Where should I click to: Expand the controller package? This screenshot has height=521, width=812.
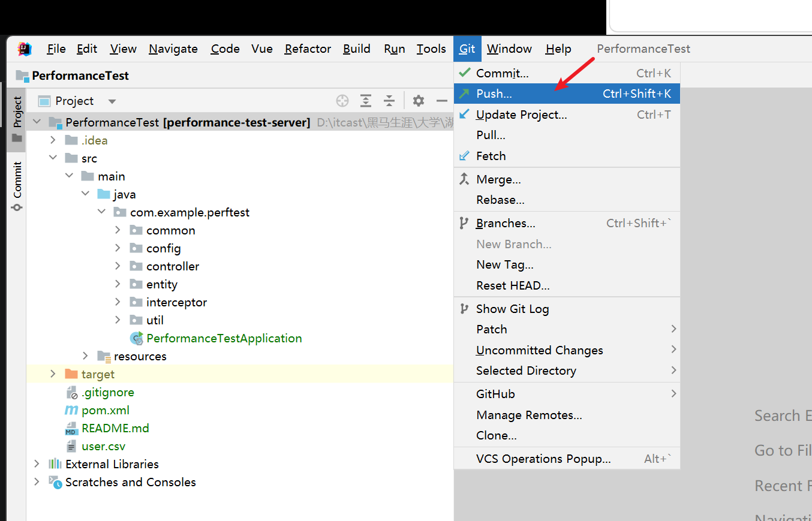pos(118,266)
